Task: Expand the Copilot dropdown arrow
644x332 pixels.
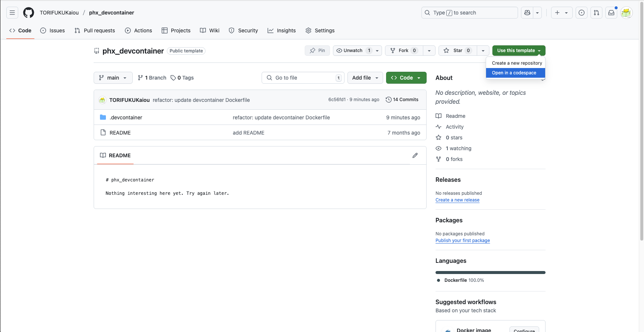Action: (537, 13)
